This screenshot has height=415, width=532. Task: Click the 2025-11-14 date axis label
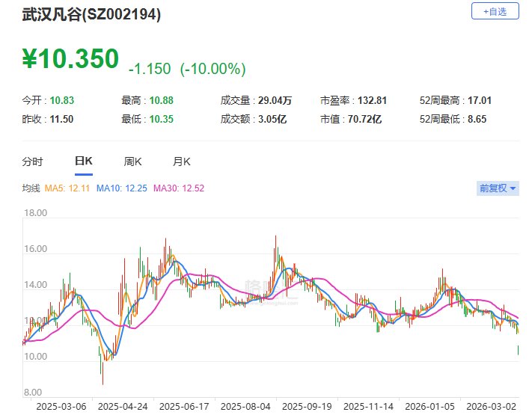368,407
